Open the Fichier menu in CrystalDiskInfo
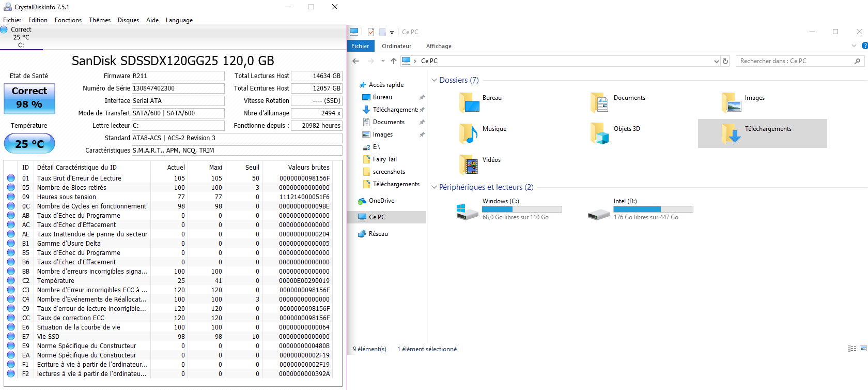The height and width of the screenshot is (390, 868). click(x=12, y=20)
